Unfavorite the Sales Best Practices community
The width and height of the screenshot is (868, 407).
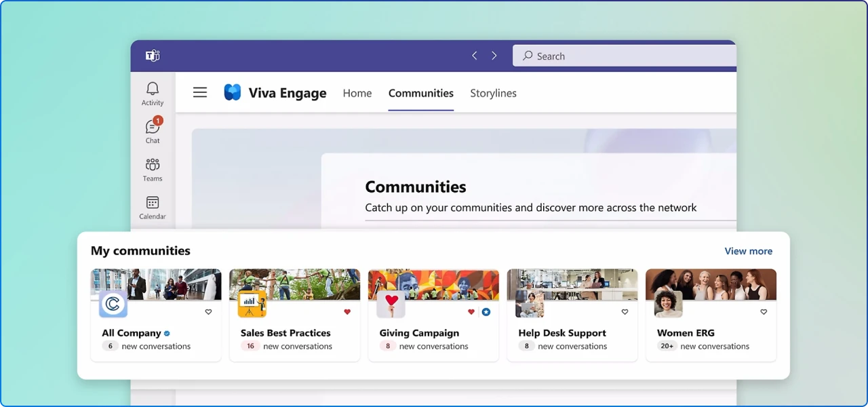point(347,312)
